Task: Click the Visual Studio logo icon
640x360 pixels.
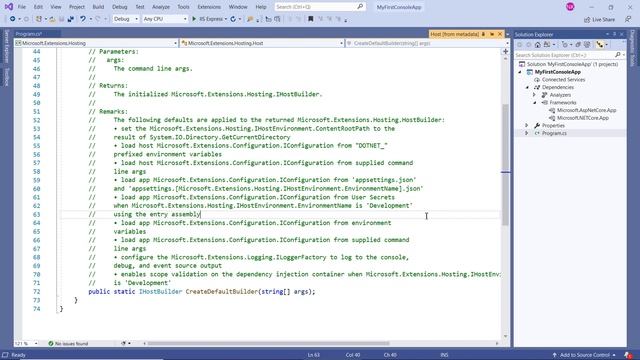Action: point(9,7)
